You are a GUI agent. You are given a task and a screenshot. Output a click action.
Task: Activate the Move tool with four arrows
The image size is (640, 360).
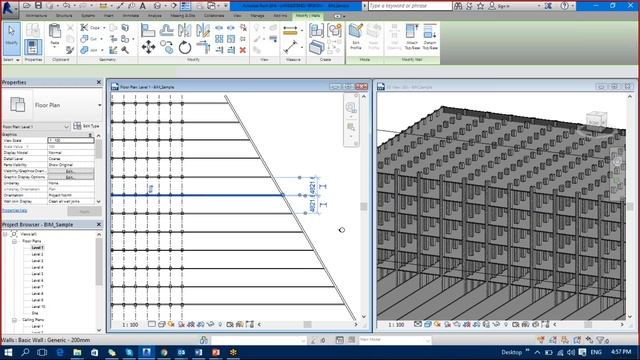click(148, 47)
